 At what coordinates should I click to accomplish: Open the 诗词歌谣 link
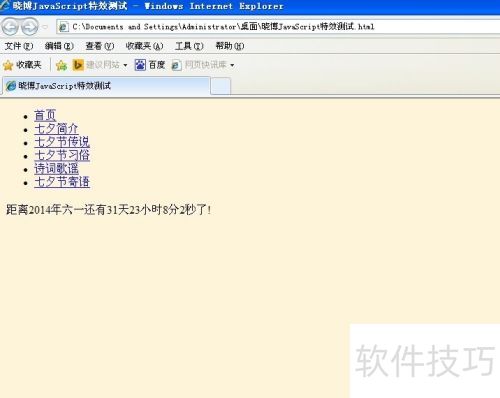56,169
